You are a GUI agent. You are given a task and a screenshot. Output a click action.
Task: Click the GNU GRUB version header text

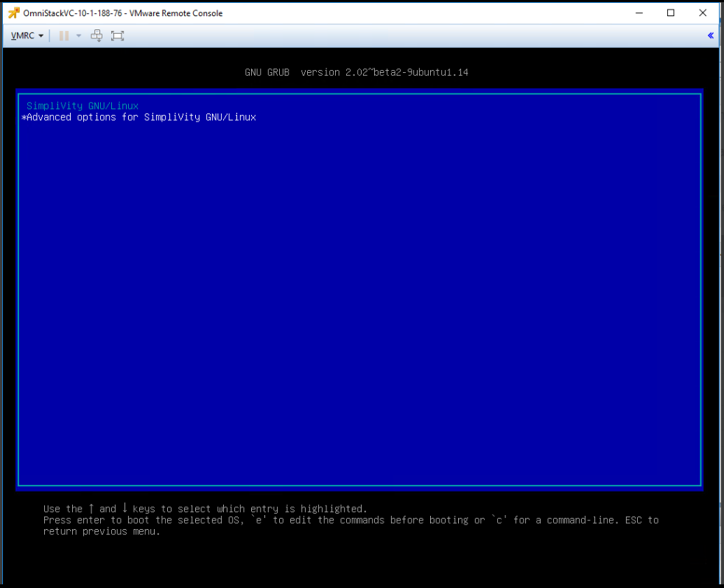356,72
